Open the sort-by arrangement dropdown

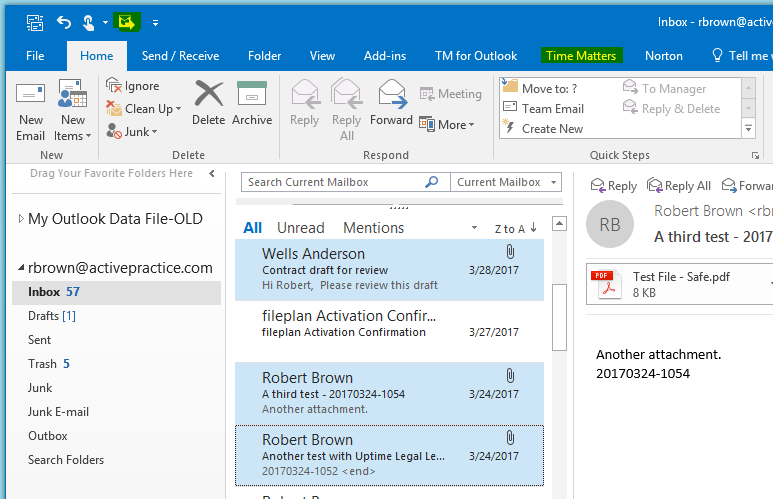pyautogui.click(x=474, y=228)
